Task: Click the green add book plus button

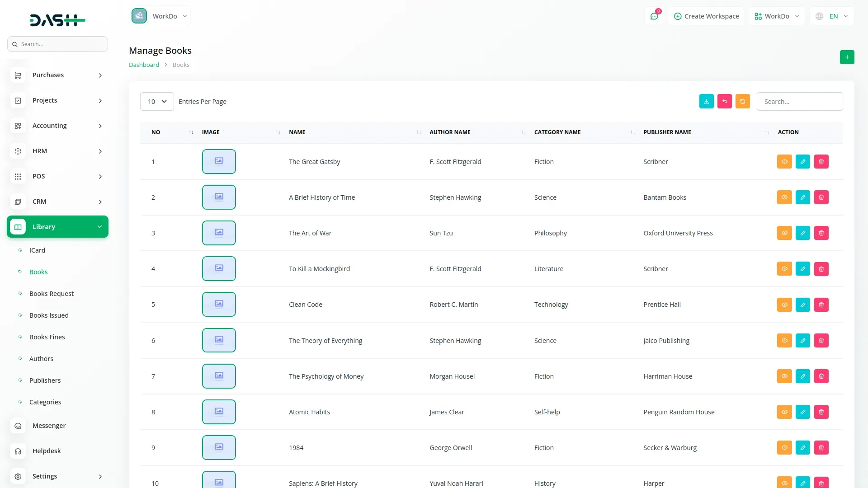Action: [847, 57]
